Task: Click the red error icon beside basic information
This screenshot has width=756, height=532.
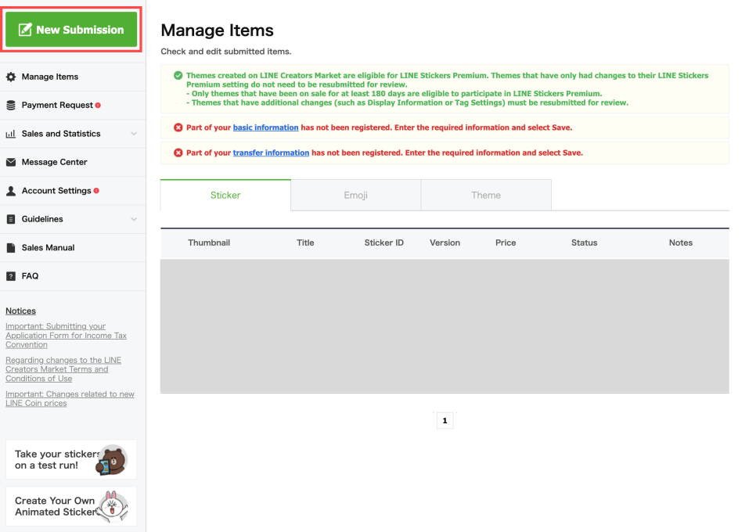Action: coord(178,128)
